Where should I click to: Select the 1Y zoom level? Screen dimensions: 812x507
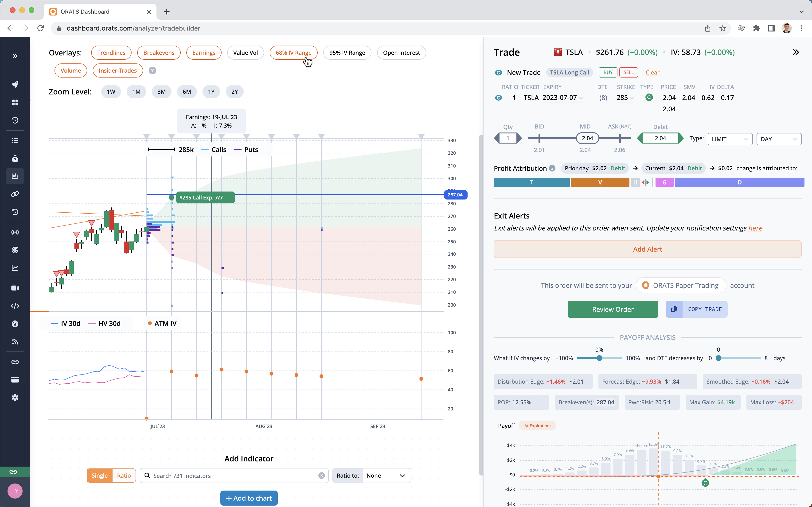point(211,91)
